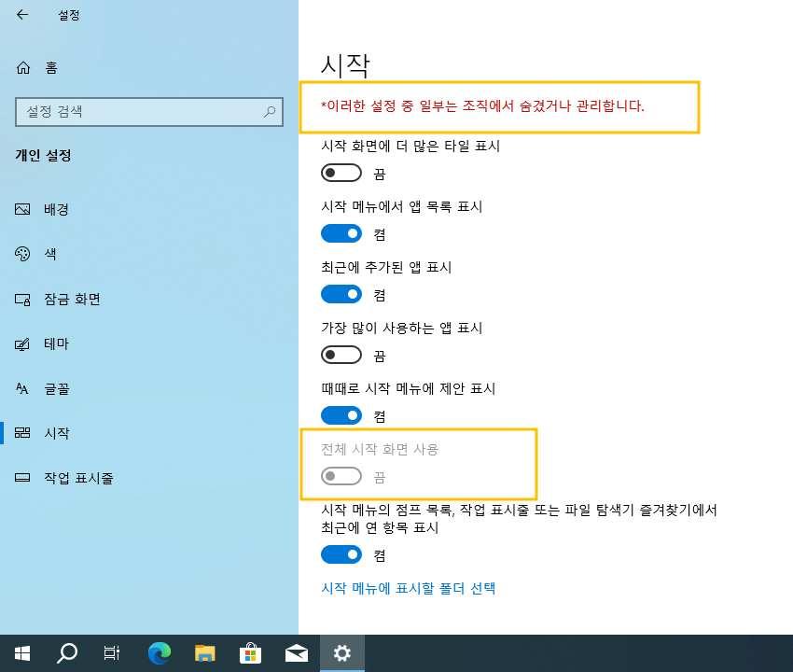793x672 pixels.
Task: Open Microsoft Store from taskbar
Action: (x=250, y=653)
